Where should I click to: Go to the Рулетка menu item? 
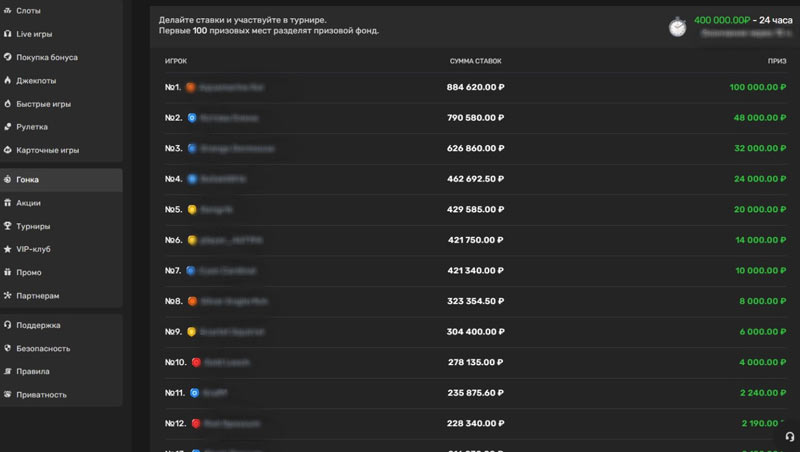click(32, 127)
